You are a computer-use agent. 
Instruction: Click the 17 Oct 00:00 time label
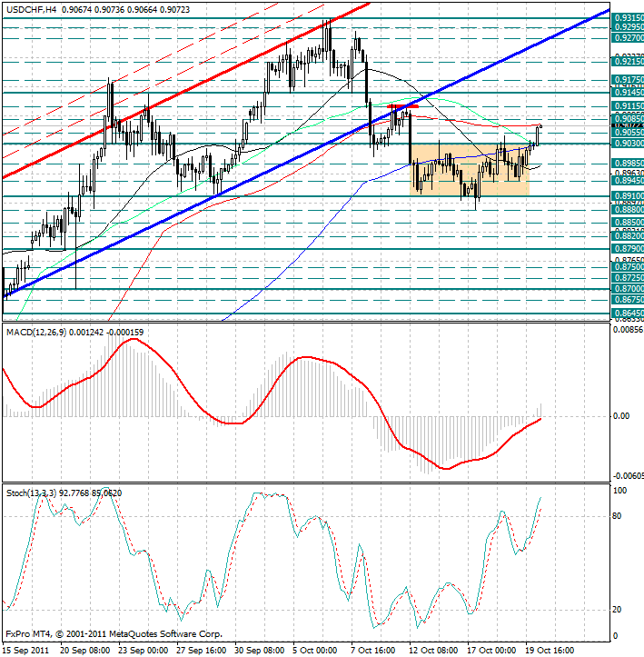pyautogui.click(x=491, y=651)
